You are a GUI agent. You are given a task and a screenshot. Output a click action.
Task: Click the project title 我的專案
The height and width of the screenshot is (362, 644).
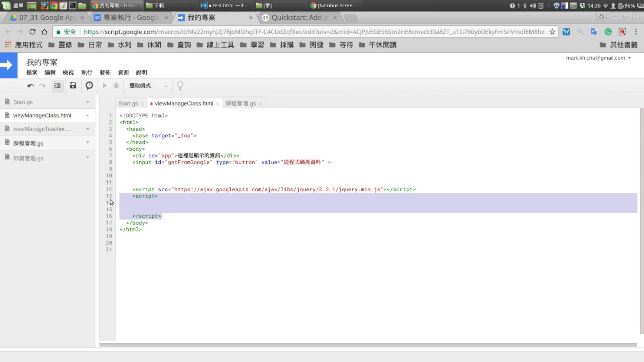click(42, 62)
